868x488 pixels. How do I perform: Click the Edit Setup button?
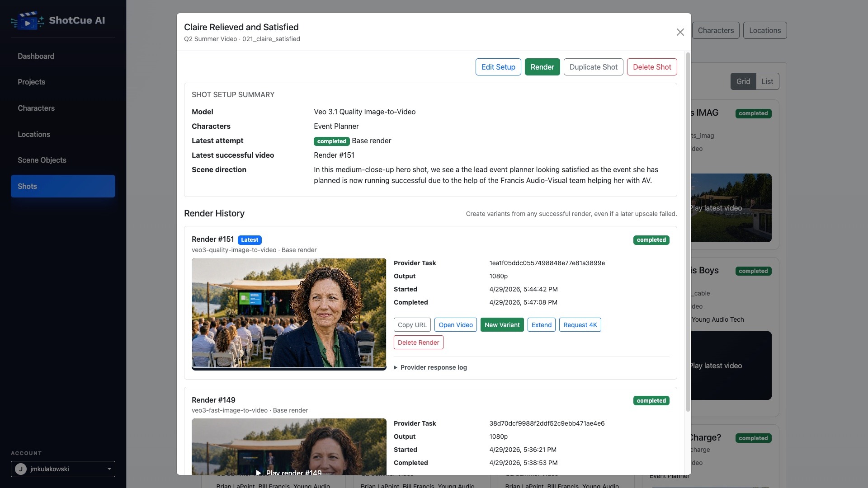(x=498, y=67)
